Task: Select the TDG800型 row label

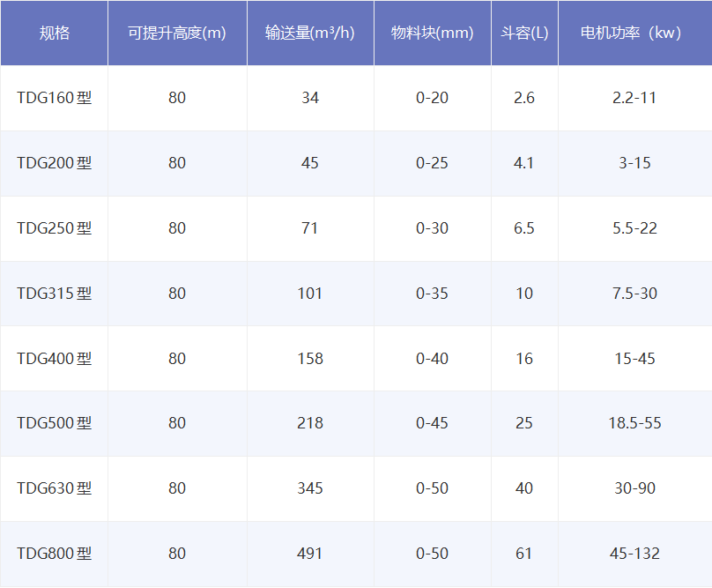Action: point(54,553)
